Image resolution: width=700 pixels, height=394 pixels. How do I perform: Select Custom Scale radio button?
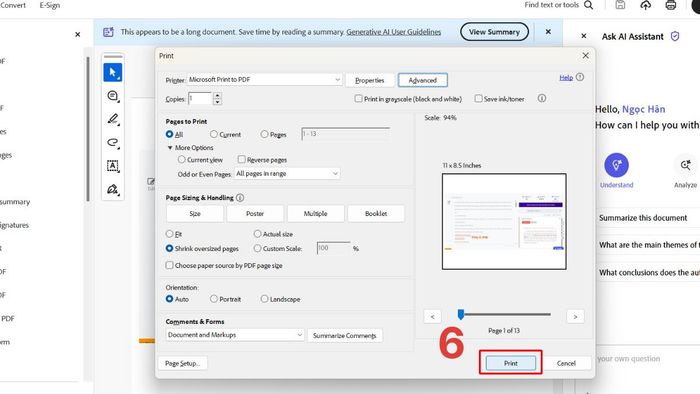point(257,248)
